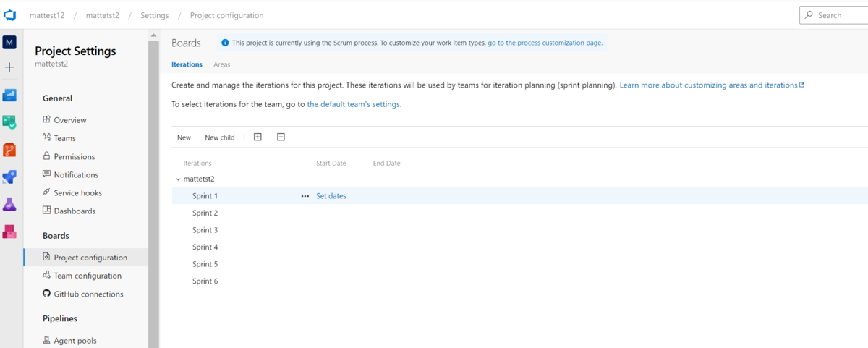868x348 pixels.
Task: Open Learn more about customizing areas link
Action: click(x=712, y=85)
